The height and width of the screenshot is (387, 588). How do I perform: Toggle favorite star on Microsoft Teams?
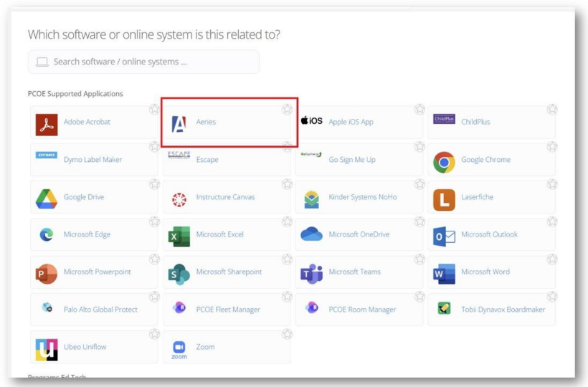pyautogui.click(x=419, y=259)
